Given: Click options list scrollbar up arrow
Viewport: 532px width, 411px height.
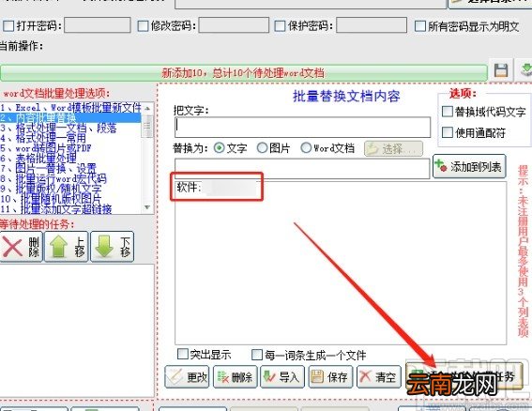Looking at the screenshot, I should point(147,109).
